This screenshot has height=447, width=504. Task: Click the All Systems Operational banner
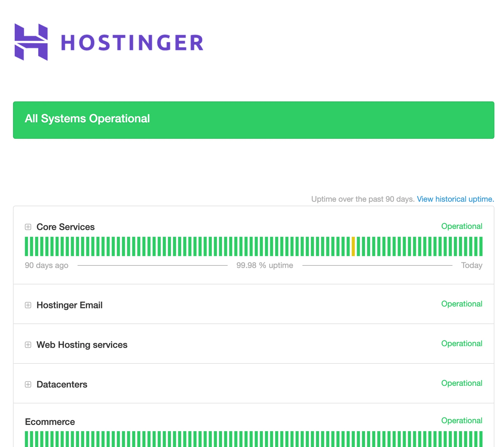pos(254,120)
